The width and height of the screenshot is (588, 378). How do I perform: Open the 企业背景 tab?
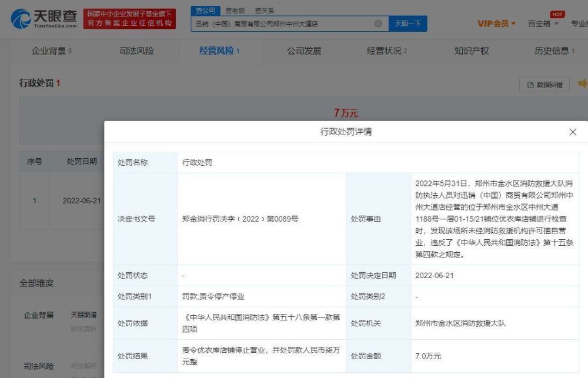[x=51, y=51]
